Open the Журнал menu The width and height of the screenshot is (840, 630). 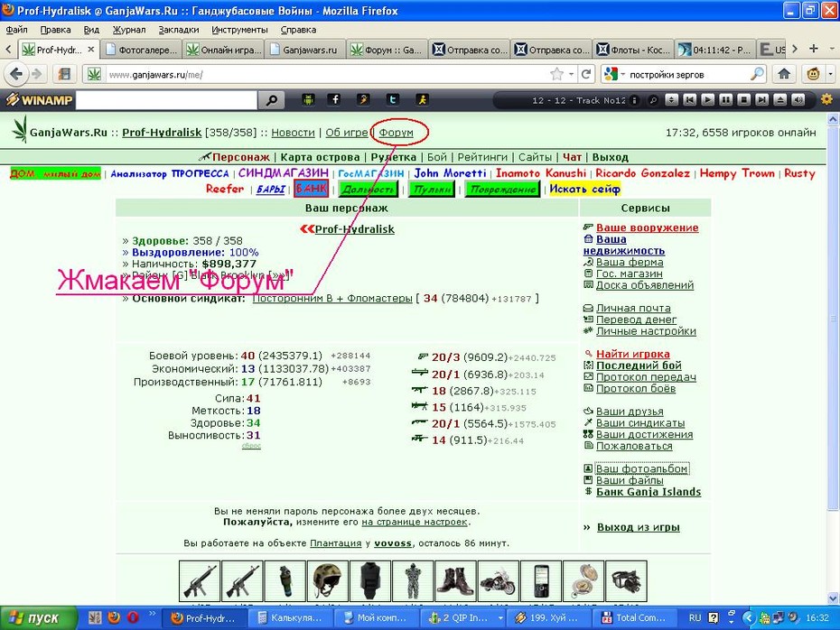click(129, 30)
